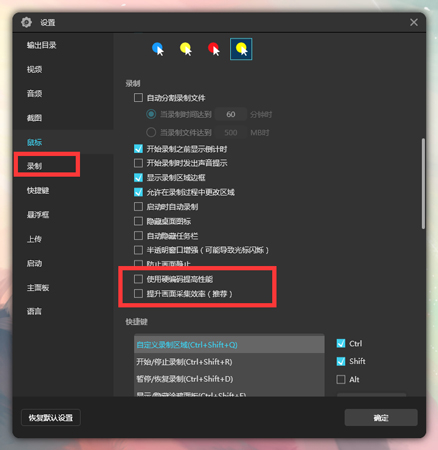
Task: Close the 设置 dialog window
Action: click(414, 22)
